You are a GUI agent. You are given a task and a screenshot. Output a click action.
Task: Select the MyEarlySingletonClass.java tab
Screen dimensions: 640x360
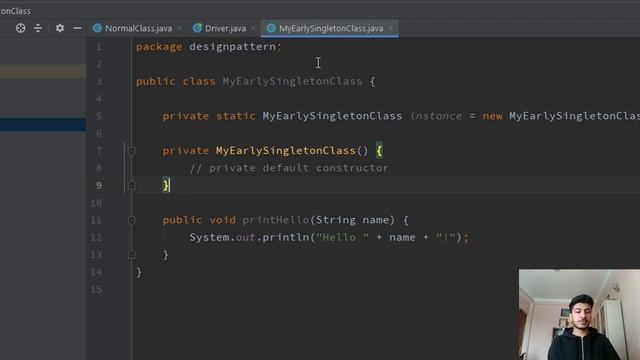point(331,28)
